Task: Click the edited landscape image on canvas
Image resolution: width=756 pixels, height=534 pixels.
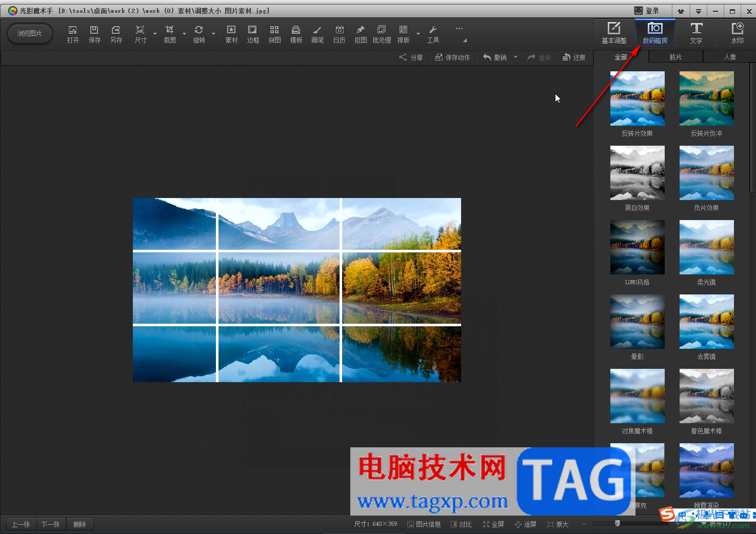Action: pos(296,290)
